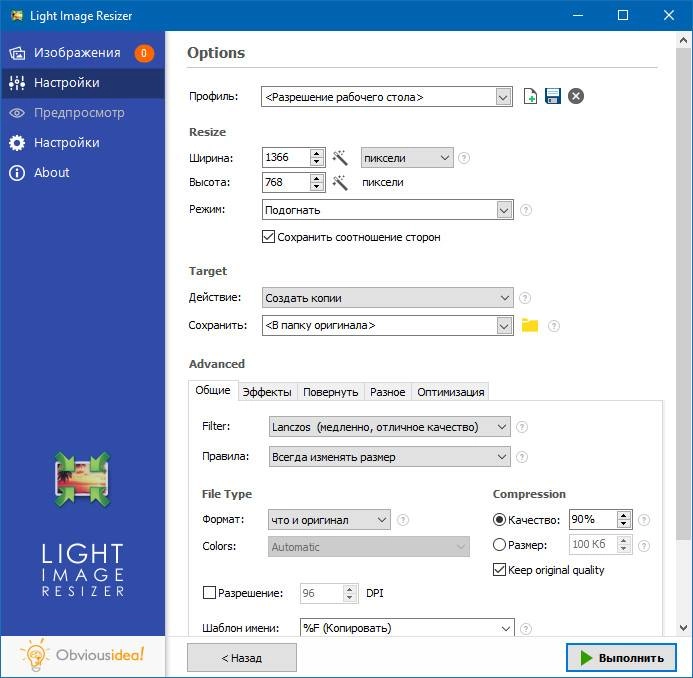Click the vertical scrollbar thumb
Image resolution: width=693 pixels, height=678 pixels.
point(683,293)
